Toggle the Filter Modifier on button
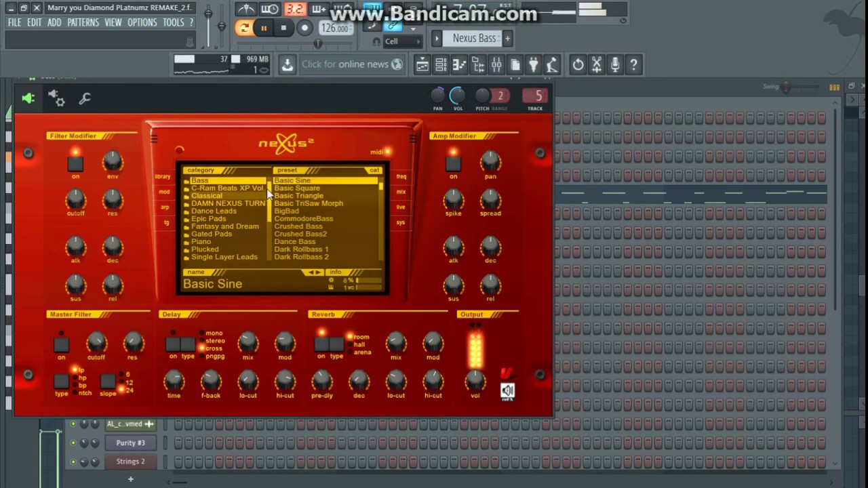The image size is (868, 488). click(75, 163)
